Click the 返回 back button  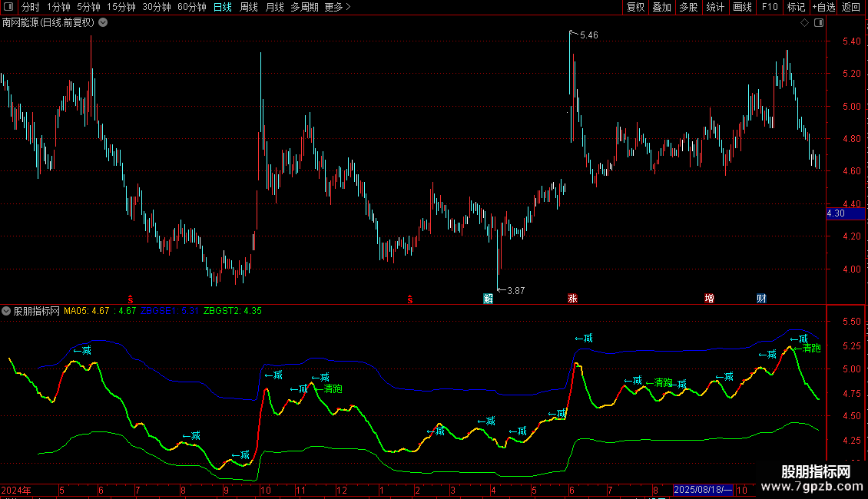(851, 7)
